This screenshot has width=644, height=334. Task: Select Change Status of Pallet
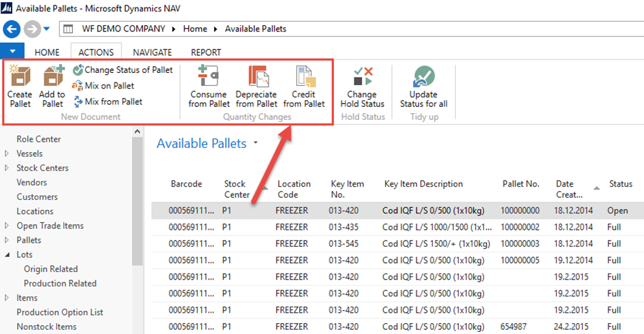(123, 70)
